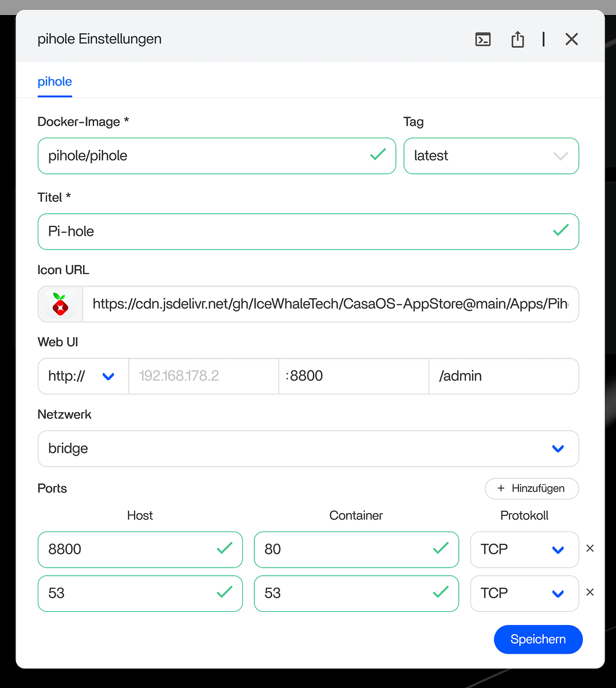This screenshot has height=688, width=616.
Task: Expand the http:// protocol dropdown
Action: click(83, 376)
